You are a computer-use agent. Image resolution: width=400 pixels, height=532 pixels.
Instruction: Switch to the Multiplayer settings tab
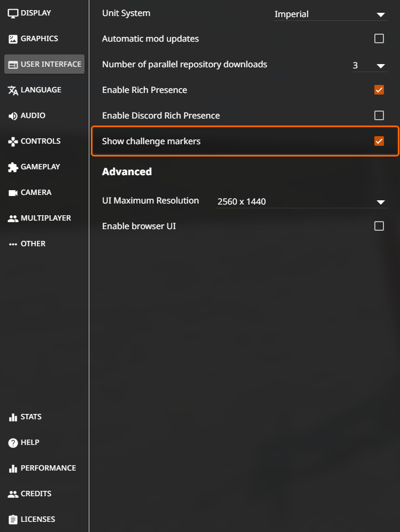40,218
